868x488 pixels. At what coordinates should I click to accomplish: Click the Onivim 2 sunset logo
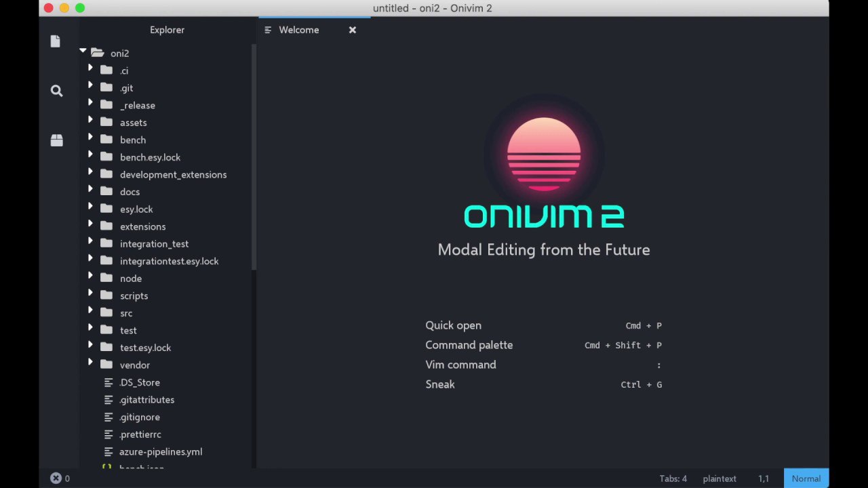click(x=544, y=155)
